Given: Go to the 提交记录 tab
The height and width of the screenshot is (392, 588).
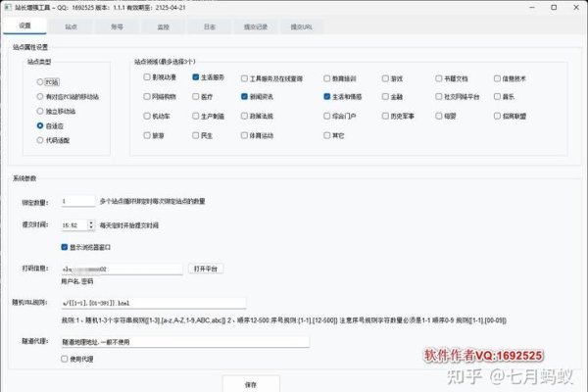Looking at the screenshot, I should [x=256, y=27].
